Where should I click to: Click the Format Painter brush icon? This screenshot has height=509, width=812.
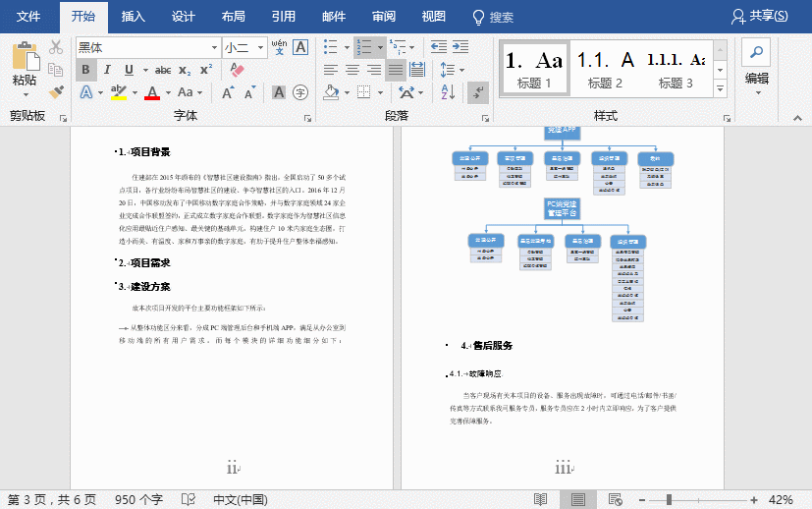click(x=56, y=92)
